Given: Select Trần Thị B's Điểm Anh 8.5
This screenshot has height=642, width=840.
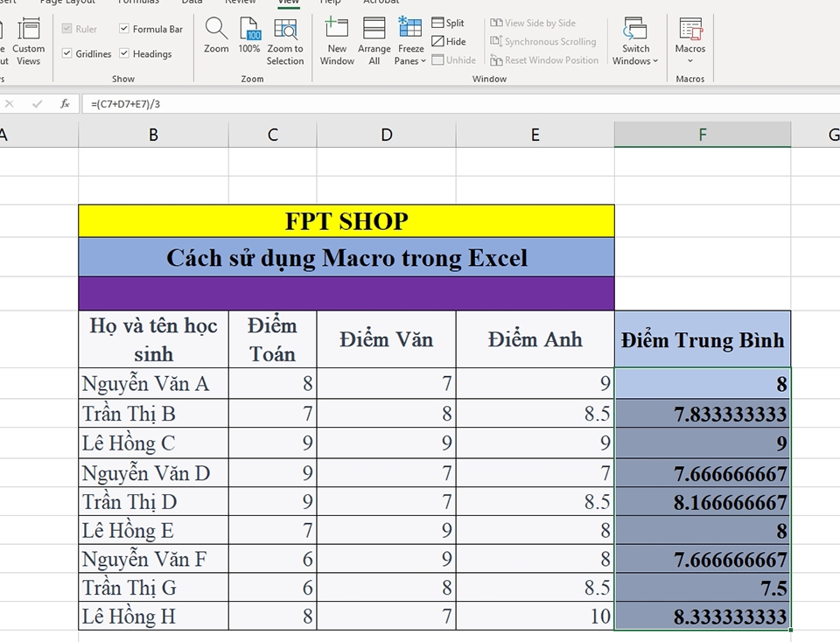Looking at the screenshot, I should point(535,414).
